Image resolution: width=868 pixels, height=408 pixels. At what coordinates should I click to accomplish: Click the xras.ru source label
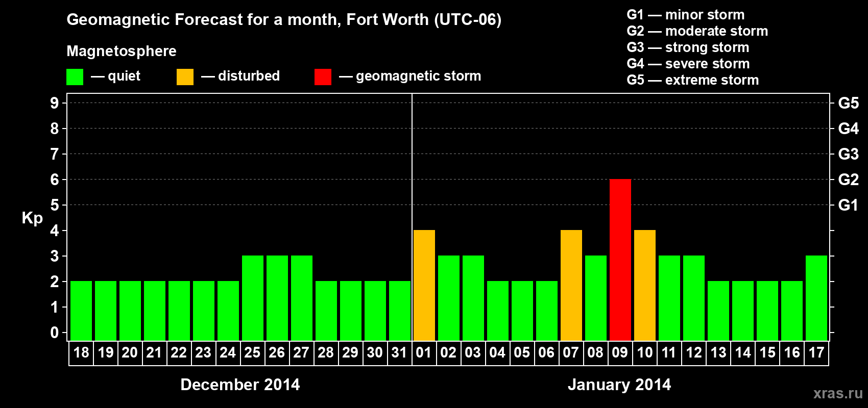pos(838,393)
